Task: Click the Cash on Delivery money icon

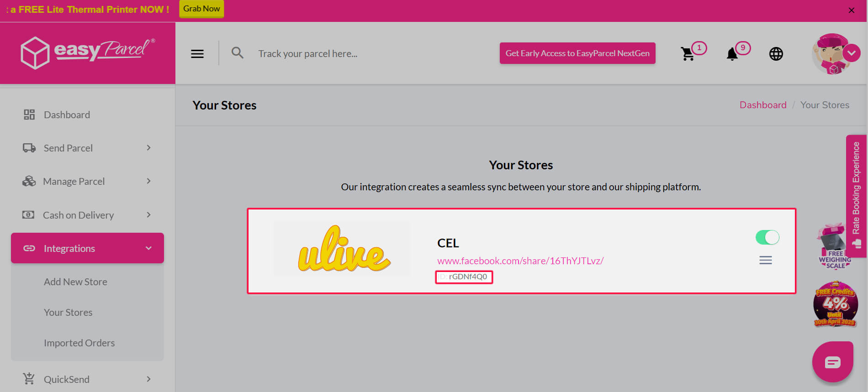Action: (28, 214)
